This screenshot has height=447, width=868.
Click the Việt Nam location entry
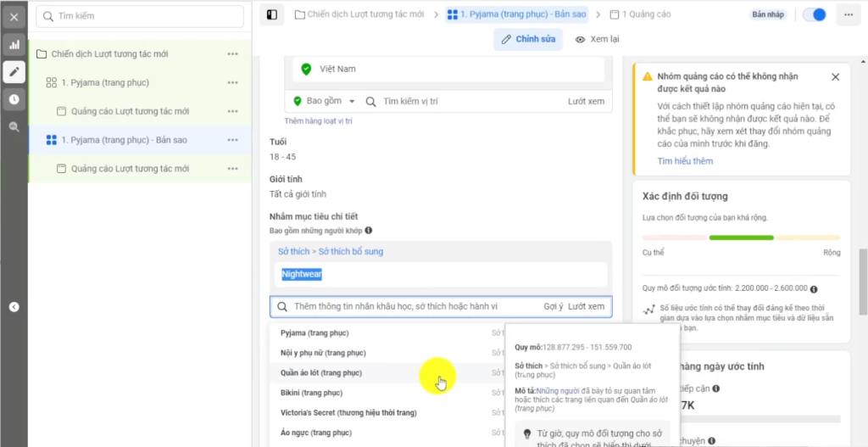[448, 70]
